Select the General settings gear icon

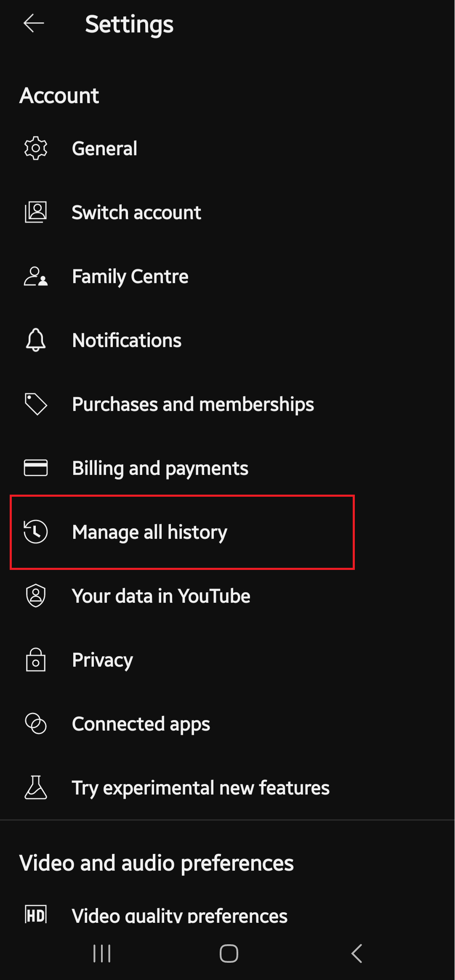36,148
